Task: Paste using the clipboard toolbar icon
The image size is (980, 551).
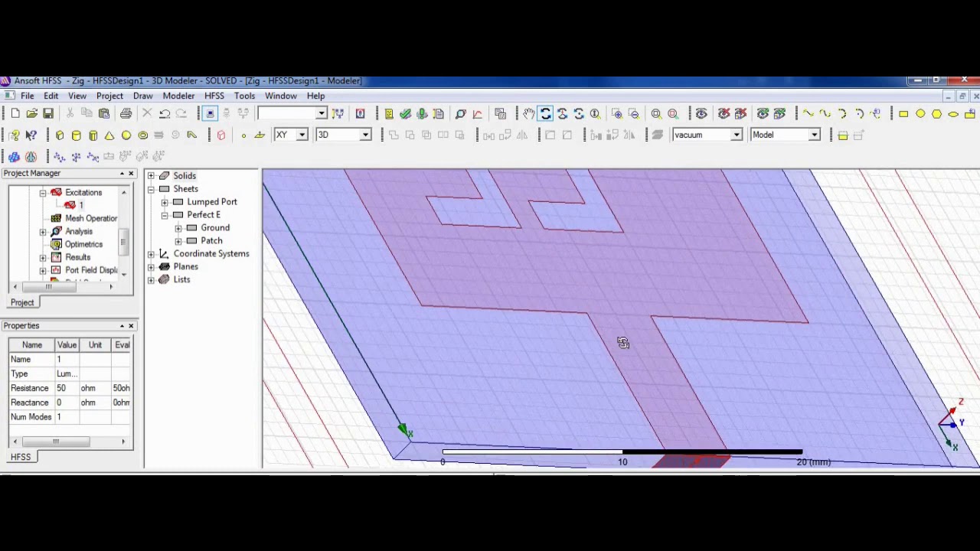Action: tap(104, 113)
